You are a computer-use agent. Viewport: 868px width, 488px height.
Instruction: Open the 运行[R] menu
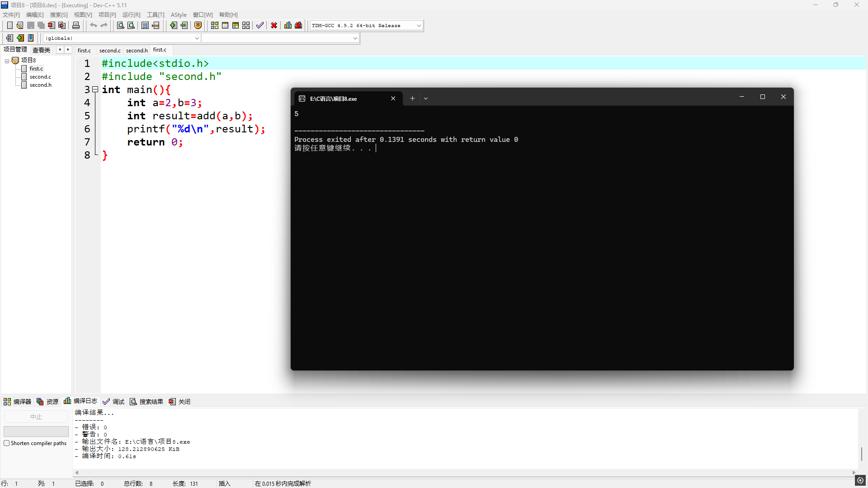click(x=131, y=15)
